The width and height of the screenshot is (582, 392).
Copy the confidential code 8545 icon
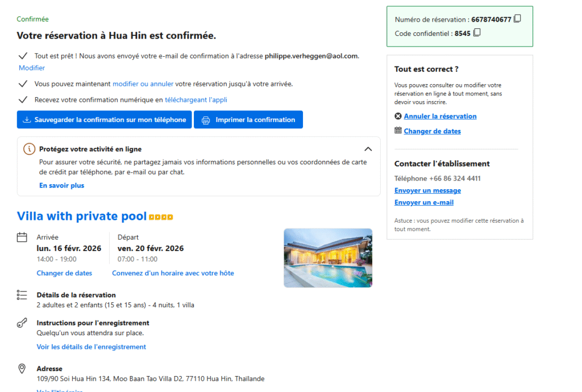(477, 33)
